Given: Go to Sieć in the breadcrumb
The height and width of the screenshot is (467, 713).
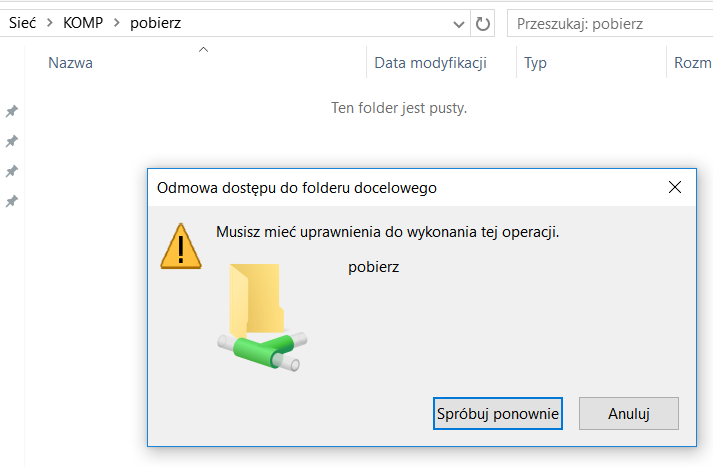Looking at the screenshot, I should coord(22,22).
